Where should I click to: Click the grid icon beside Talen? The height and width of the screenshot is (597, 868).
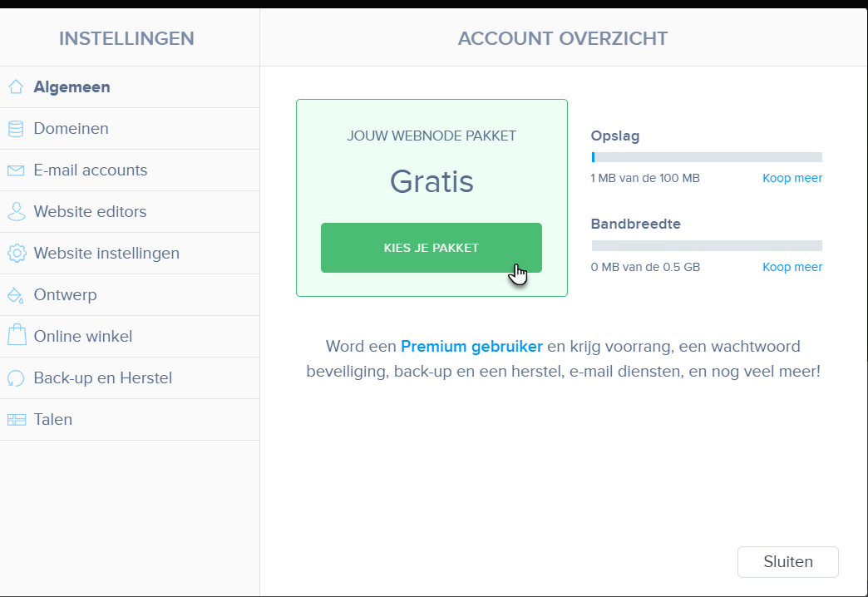17,420
